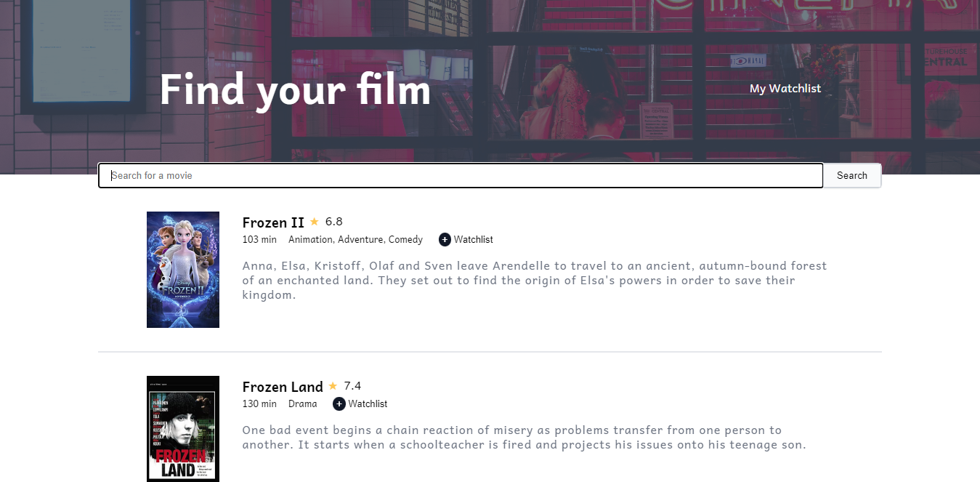Click the Frozen Land 7.4 rating value
The height and width of the screenshot is (482, 980).
tap(353, 386)
